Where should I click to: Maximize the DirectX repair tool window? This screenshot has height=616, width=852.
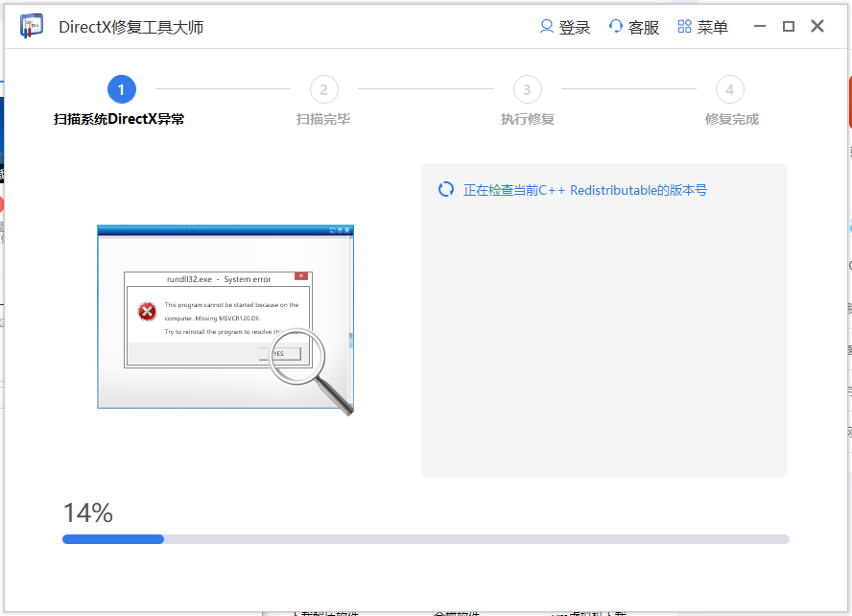789,26
